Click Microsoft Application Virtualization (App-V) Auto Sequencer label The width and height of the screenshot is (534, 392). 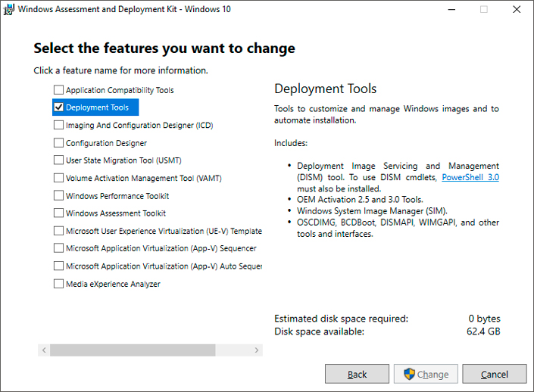(x=164, y=266)
